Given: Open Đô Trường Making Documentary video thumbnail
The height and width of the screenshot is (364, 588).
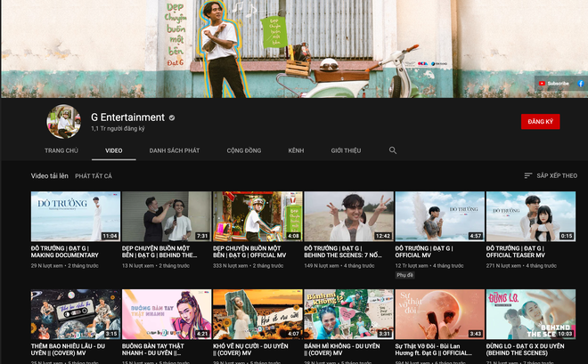Looking at the screenshot, I should tap(76, 216).
